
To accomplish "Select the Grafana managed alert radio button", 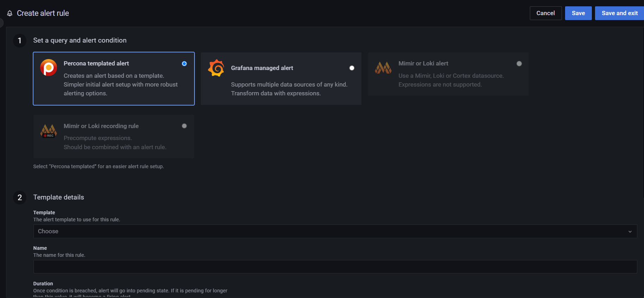I will pos(352,68).
